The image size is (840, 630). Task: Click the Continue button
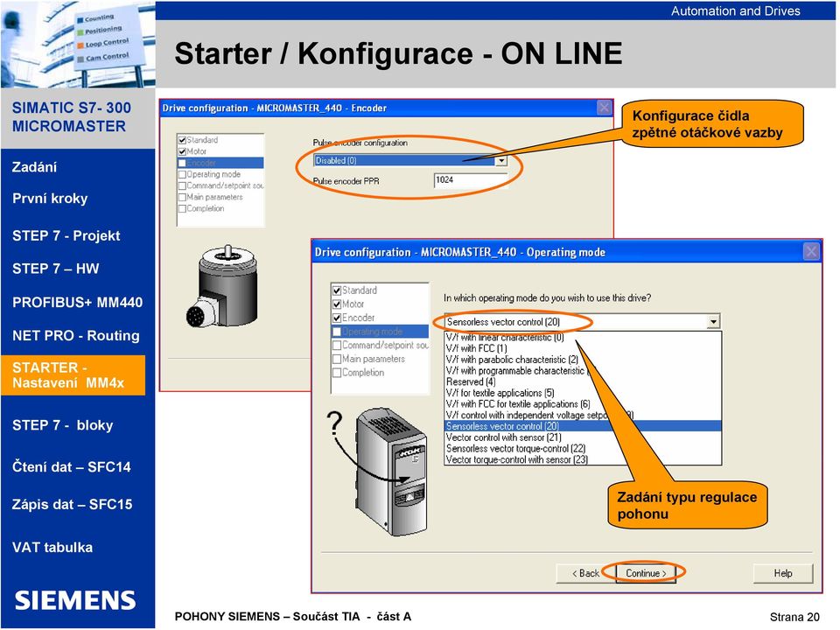point(646,573)
